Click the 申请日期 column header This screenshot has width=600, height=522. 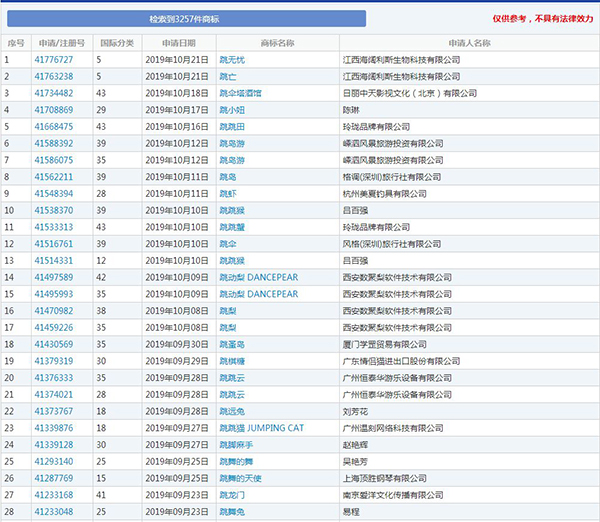click(x=179, y=44)
